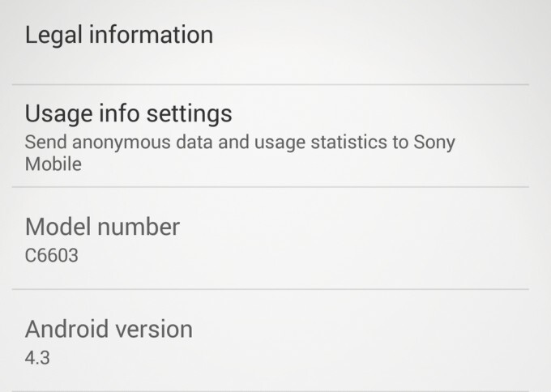Screen dimensions: 551x392
Task: Click the word 'information' in the first row
Action: [x=152, y=36]
